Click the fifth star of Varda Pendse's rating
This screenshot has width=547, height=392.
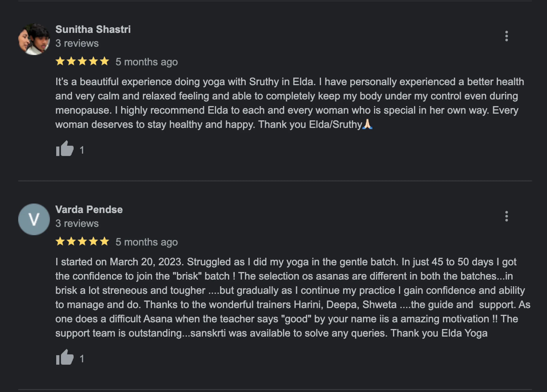(104, 241)
